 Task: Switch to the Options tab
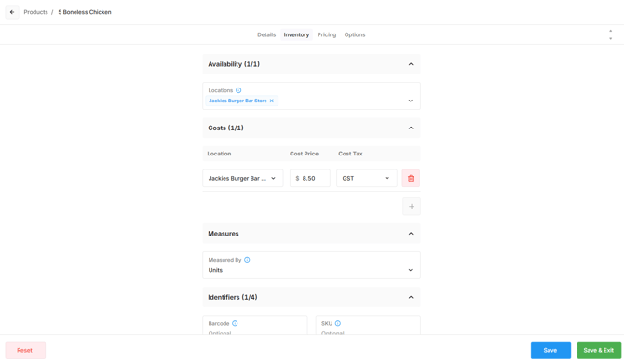tap(355, 34)
